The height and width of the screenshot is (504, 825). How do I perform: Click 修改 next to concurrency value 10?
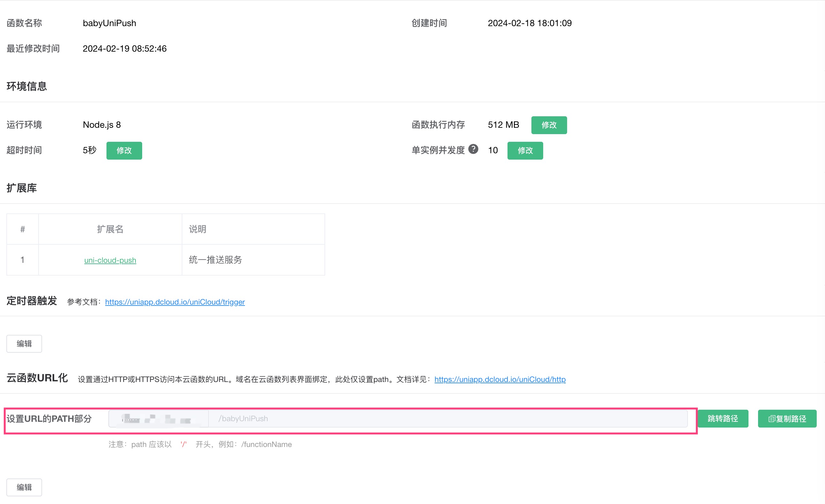tap(525, 150)
